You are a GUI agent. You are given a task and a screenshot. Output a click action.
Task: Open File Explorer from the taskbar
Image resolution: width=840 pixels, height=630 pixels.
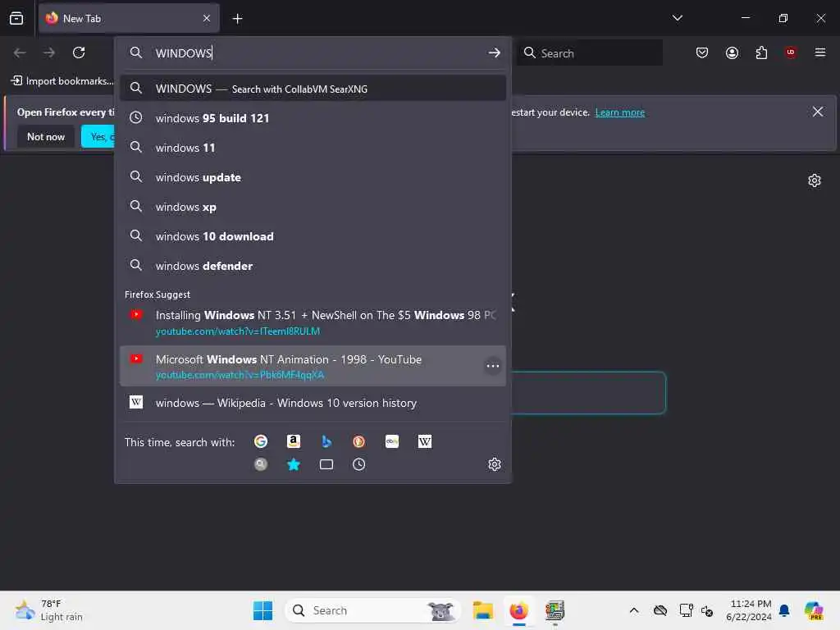point(482,610)
